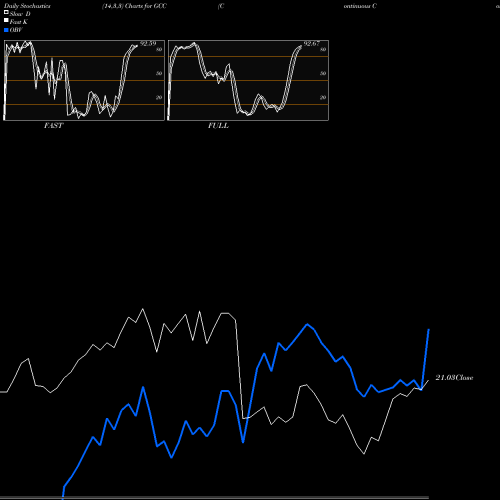Click the 50 axis label on the FAST chart

159,74
